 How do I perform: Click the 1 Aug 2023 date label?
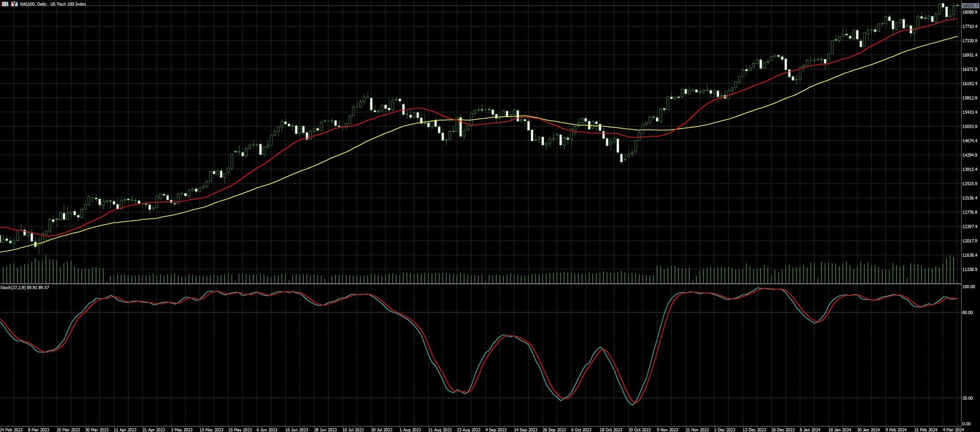pyautogui.click(x=410, y=430)
